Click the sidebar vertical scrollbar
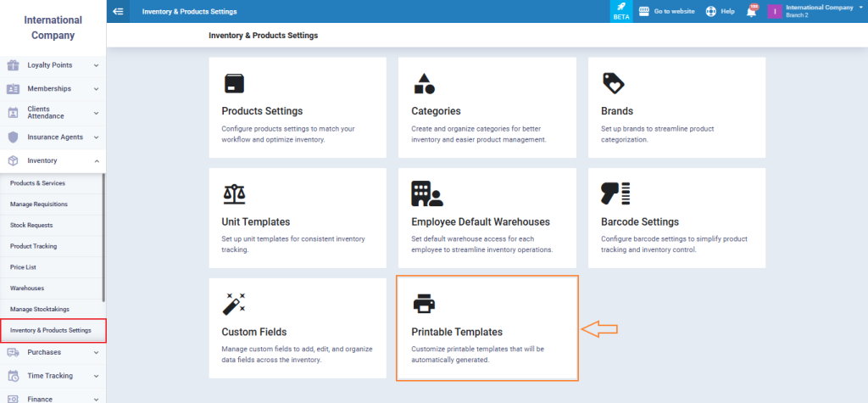 104,238
